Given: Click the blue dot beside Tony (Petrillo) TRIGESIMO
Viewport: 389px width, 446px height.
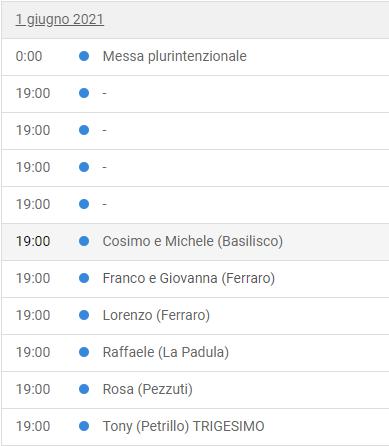Looking at the screenshot, I should pos(84,426).
